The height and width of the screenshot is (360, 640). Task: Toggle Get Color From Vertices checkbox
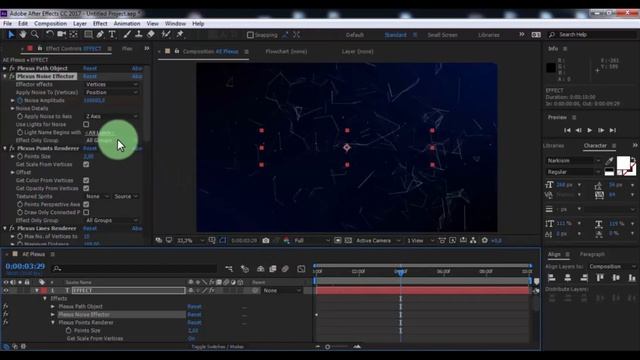(86, 180)
